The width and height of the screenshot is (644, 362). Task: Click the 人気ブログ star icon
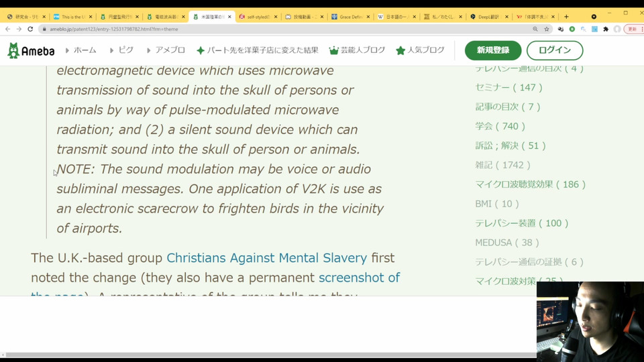400,50
